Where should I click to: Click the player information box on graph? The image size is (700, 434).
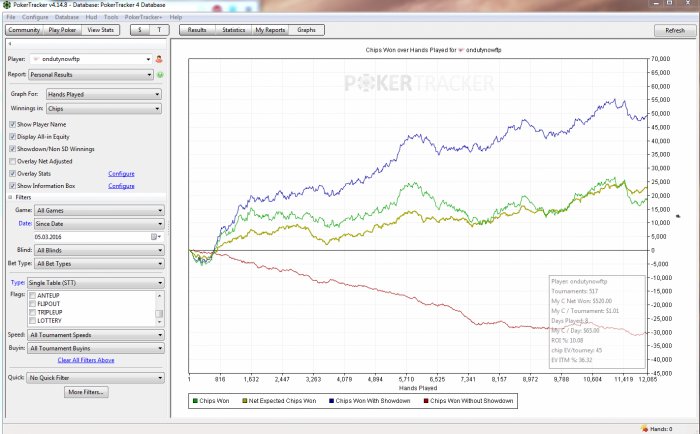point(597,321)
